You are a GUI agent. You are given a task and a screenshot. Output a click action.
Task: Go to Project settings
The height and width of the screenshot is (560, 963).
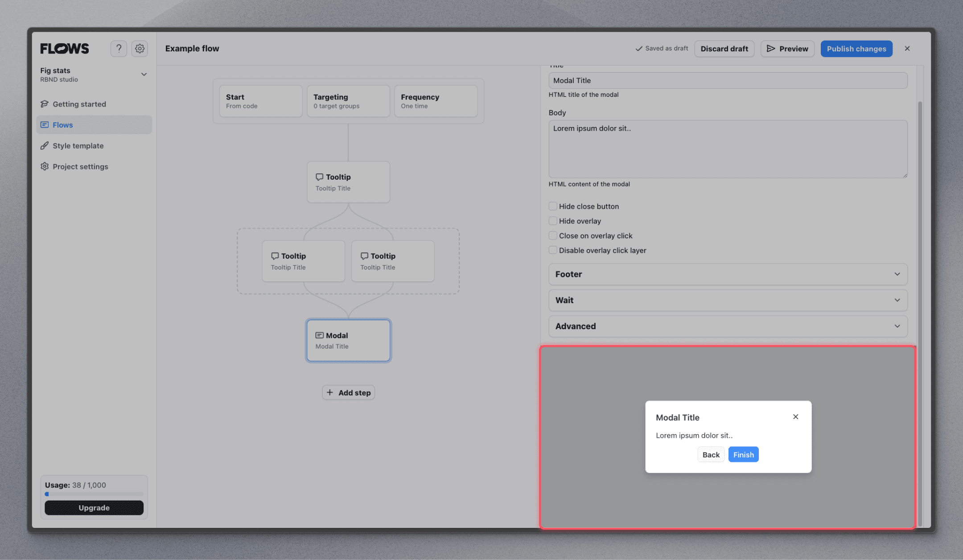tap(94, 166)
